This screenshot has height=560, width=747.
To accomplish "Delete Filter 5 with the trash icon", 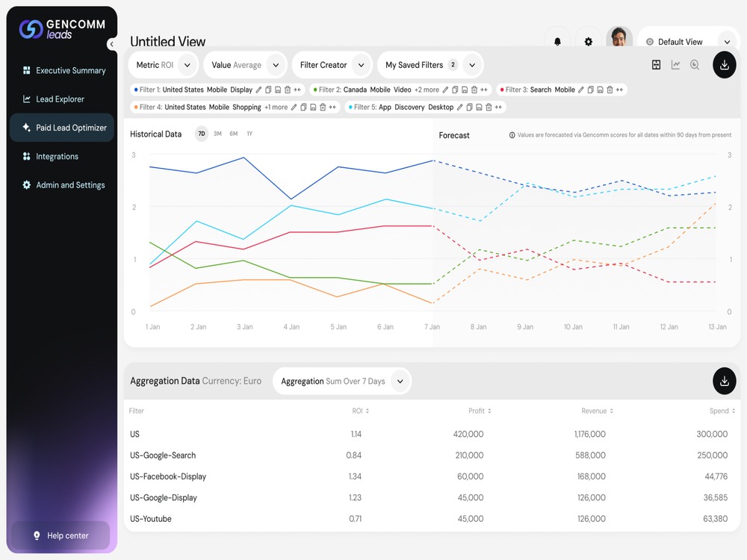I will click(489, 107).
